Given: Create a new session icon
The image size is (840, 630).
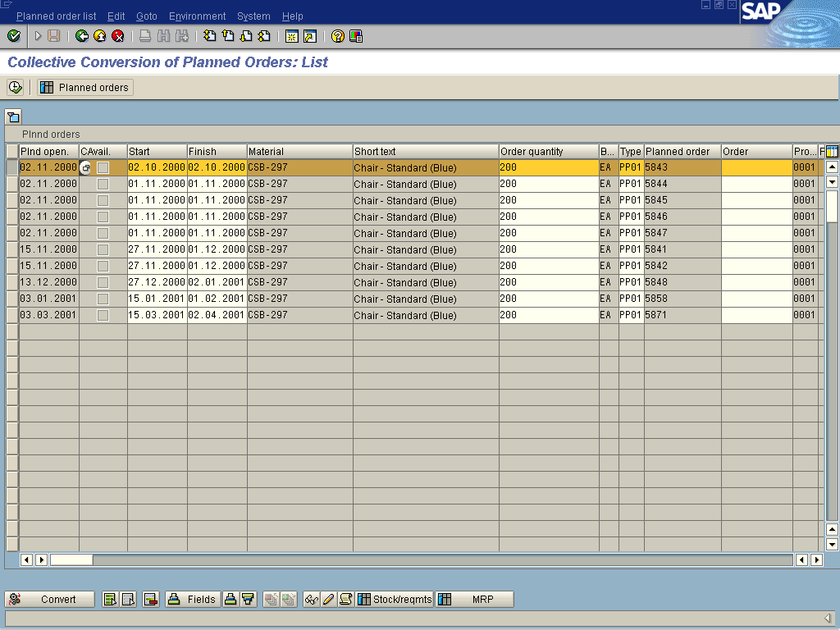Looking at the screenshot, I should pyautogui.click(x=291, y=36).
